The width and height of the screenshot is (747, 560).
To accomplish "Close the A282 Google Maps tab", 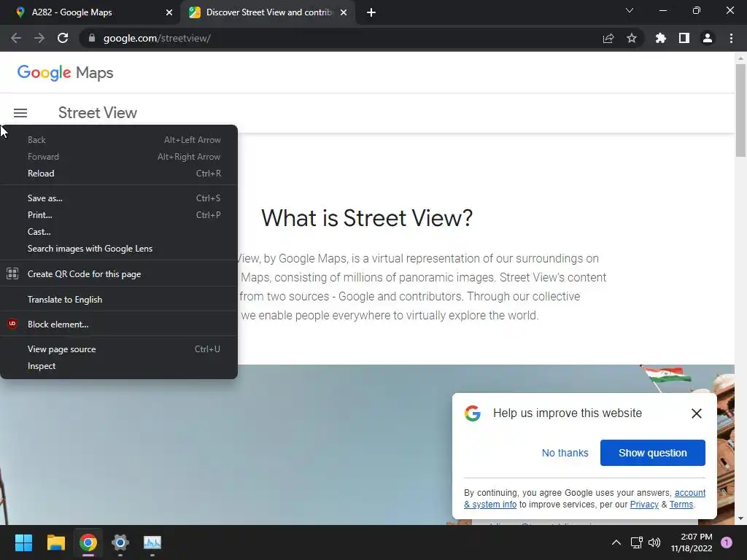I will click(169, 12).
